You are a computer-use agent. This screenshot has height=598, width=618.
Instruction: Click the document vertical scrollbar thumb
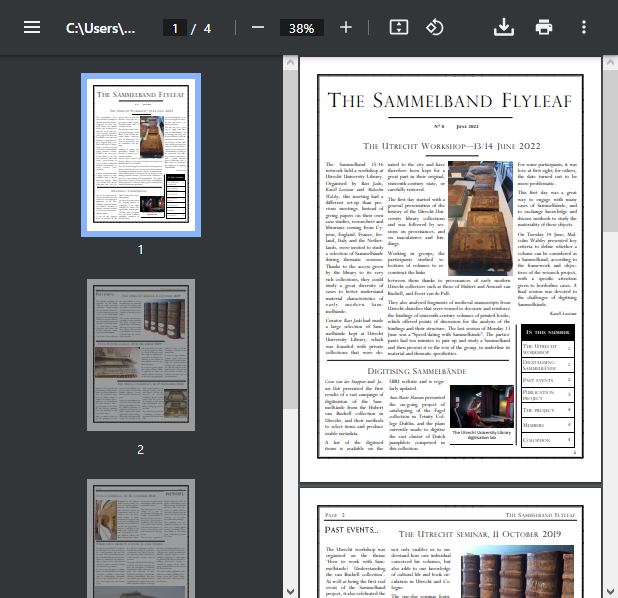click(611, 151)
